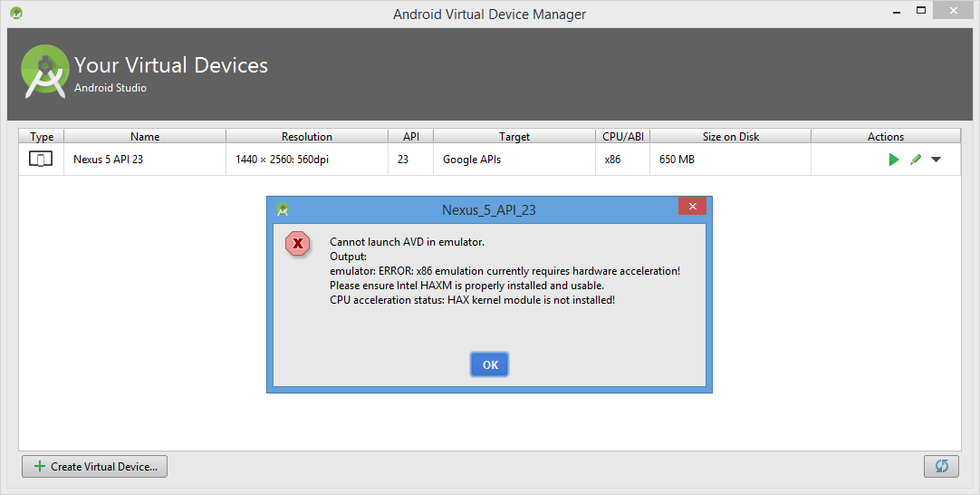Click the dialog title bar Android icon
980x495 pixels.
283,209
